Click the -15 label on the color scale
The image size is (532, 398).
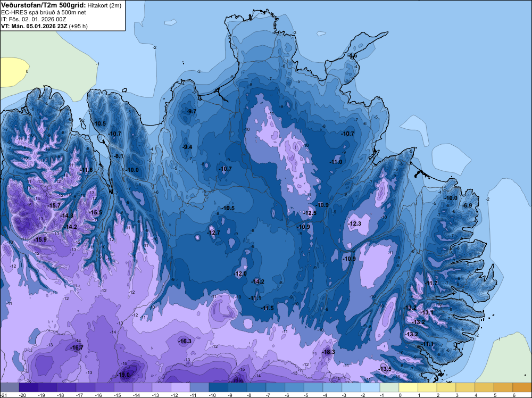pyautogui.click(x=118, y=395)
